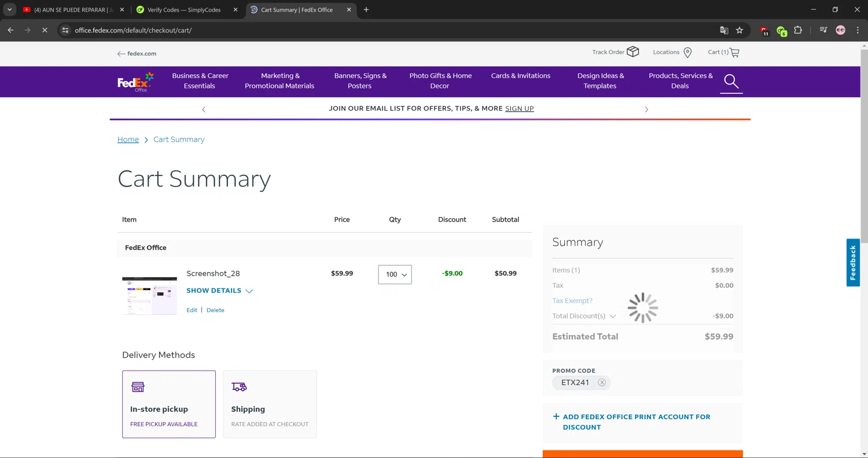Remove promo code ETX241 with the X icon

[x=602, y=383]
